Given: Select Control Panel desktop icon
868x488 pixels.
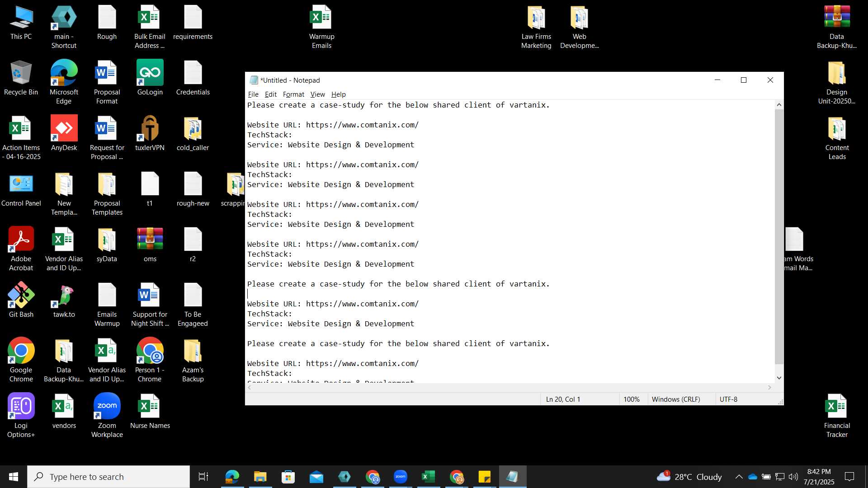Looking at the screenshot, I should click(21, 189).
